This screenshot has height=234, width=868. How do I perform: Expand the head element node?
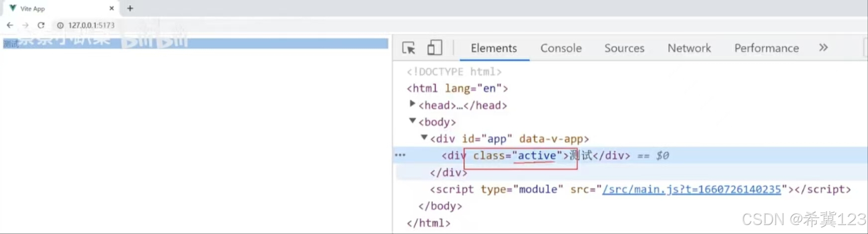pyautogui.click(x=412, y=104)
